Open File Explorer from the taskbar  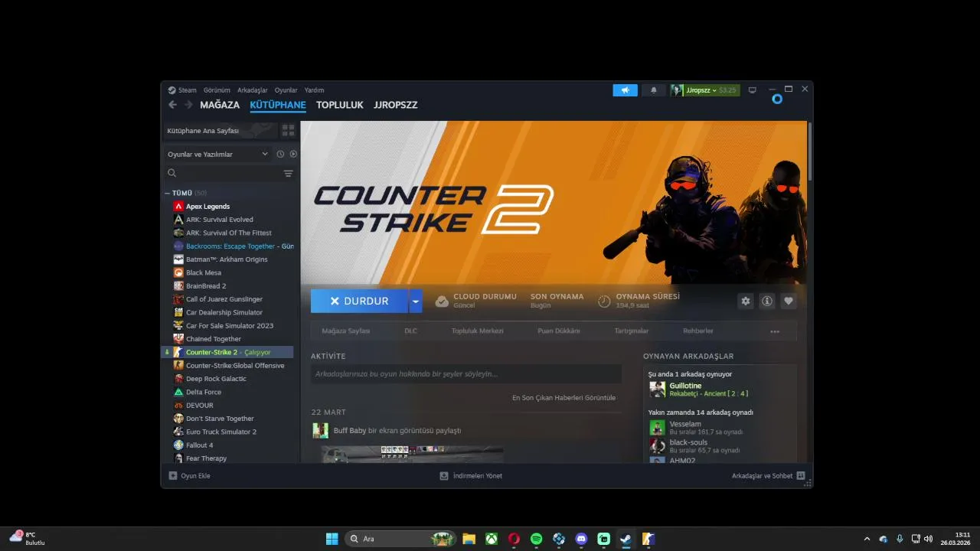[469, 539]
